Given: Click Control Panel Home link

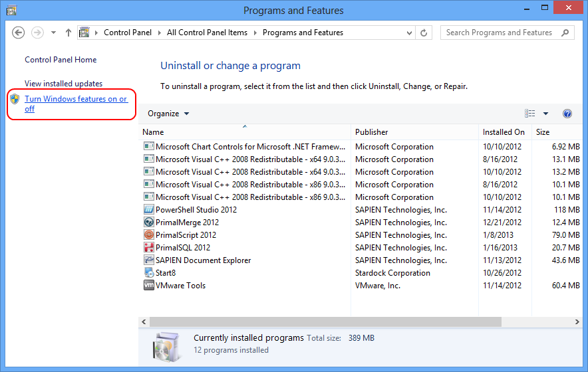Looking at the screenshot, I should pyautogui.click(x=61, y=60).
